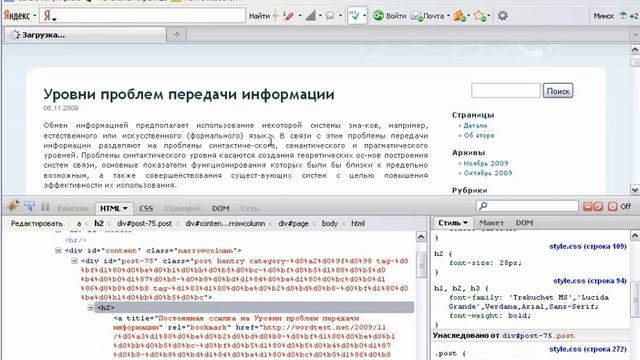Switch to the Макет side tab
The width and height of the screenshot is (640, 360).
pos(491,223)
